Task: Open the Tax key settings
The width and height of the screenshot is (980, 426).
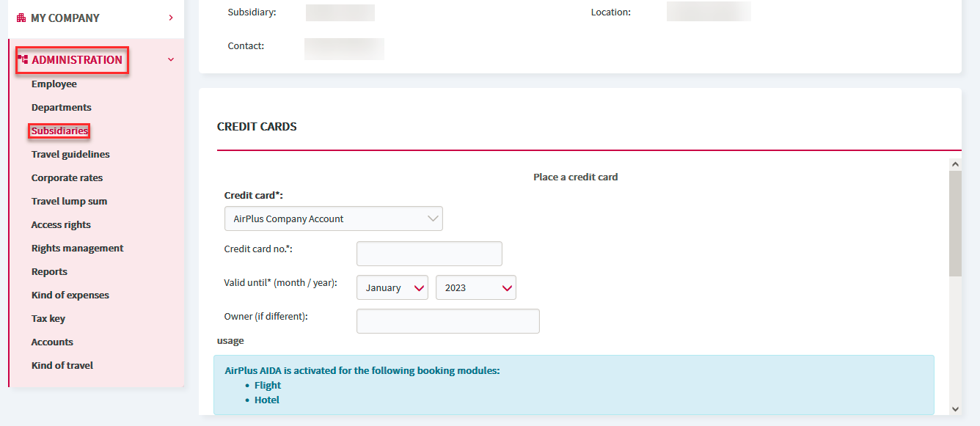Action: 48,318
